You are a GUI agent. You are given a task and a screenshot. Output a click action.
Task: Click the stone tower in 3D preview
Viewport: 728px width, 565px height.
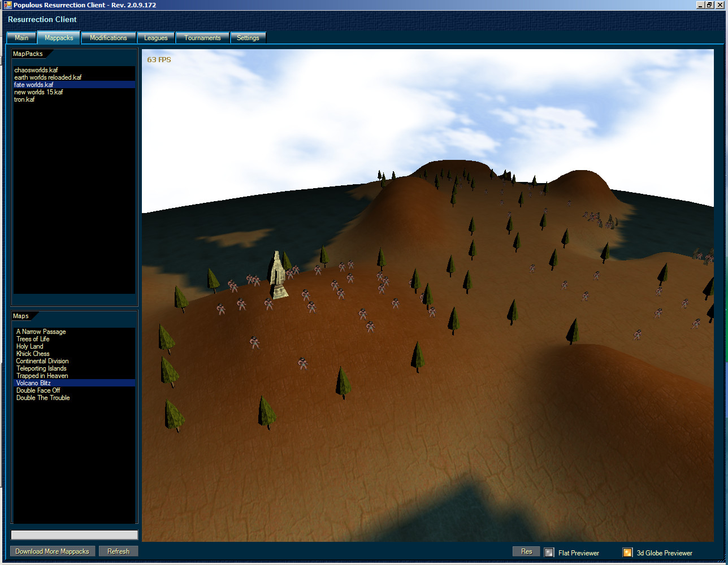pos(278,275)
